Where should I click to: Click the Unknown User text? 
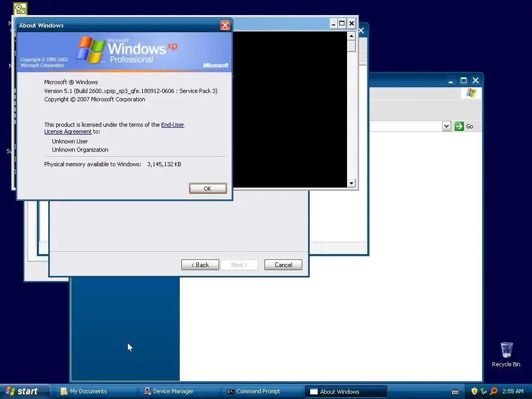70,141
